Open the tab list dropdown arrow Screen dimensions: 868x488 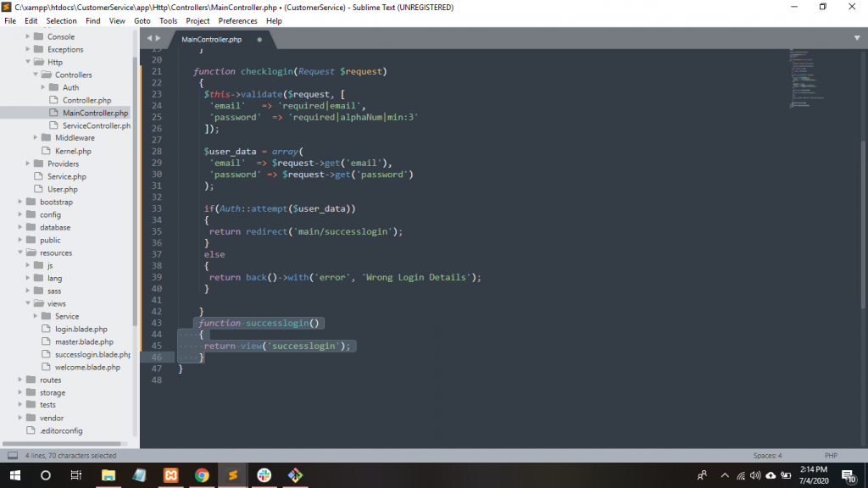tap(856, 38)
